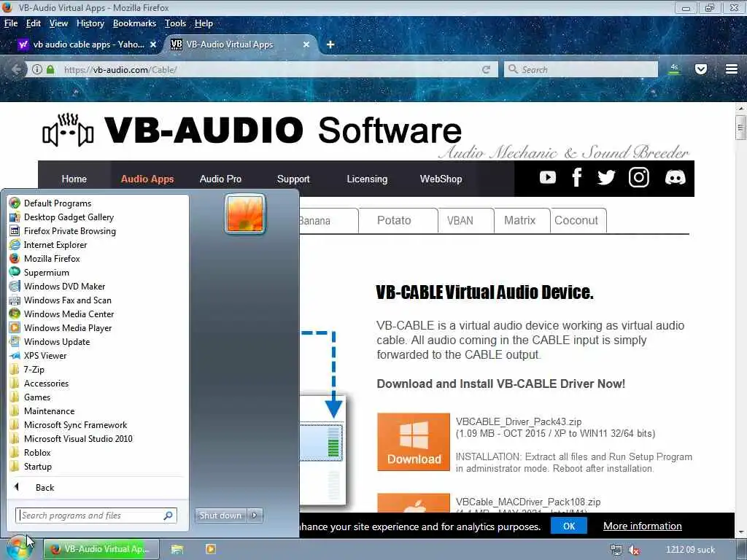Open VB-Audio Facebook page icon
The image size is (747, 560).
pos(576,178)
